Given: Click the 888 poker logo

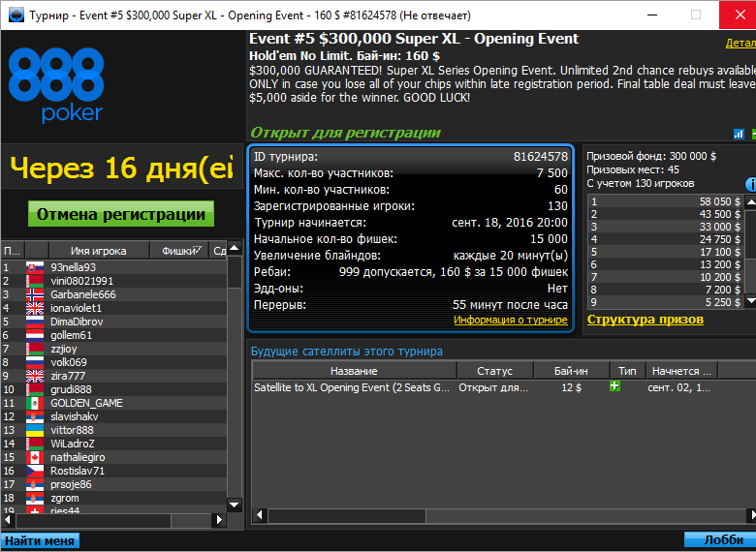Looking at the screenshot, I should 56,85.
